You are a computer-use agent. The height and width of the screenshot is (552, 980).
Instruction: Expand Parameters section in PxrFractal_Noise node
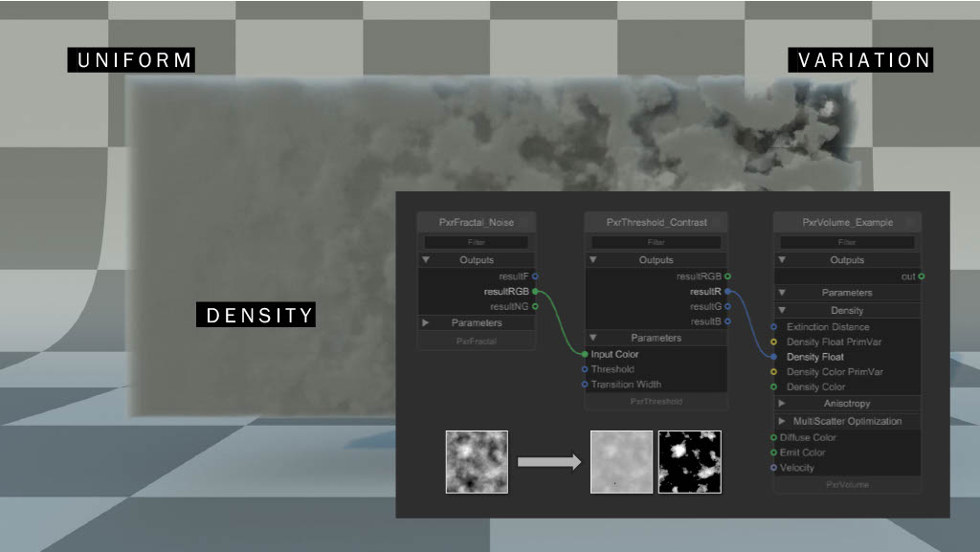[426, 323]
